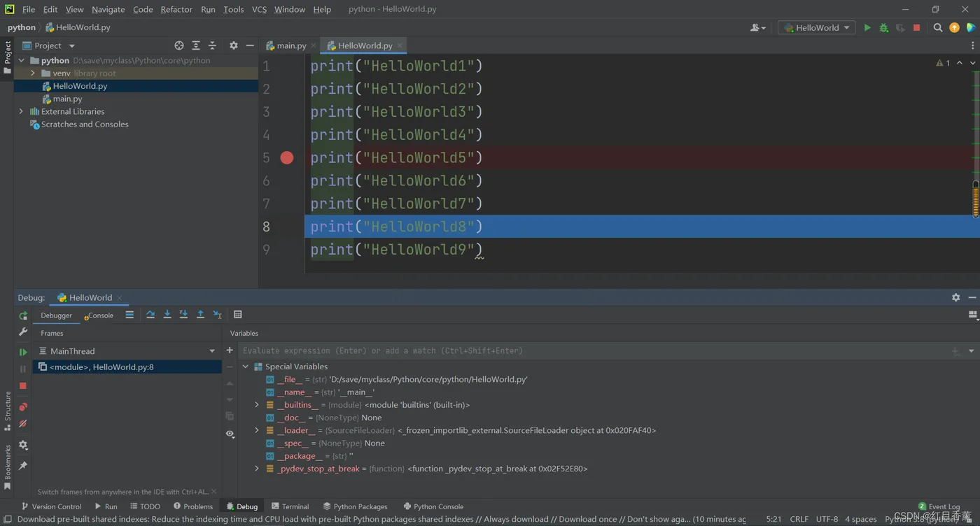Click Select Opened File target icon

click(179, 45)
